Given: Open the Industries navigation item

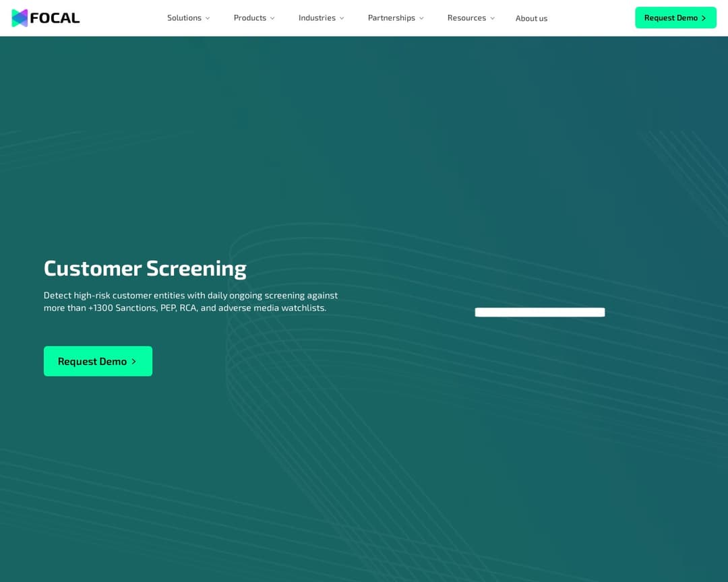Looking at the screenshot, I should [317, 18].
